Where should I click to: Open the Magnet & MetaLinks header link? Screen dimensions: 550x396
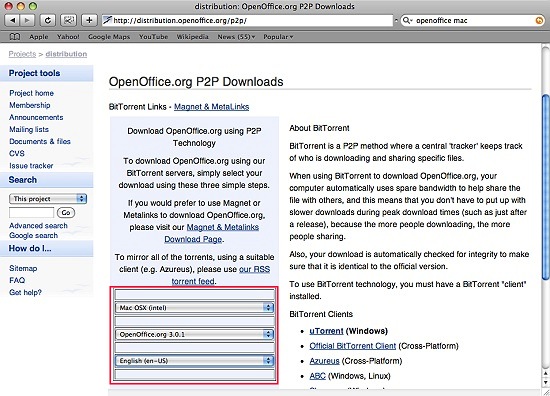pyautogui.click(x=212, y=107)
